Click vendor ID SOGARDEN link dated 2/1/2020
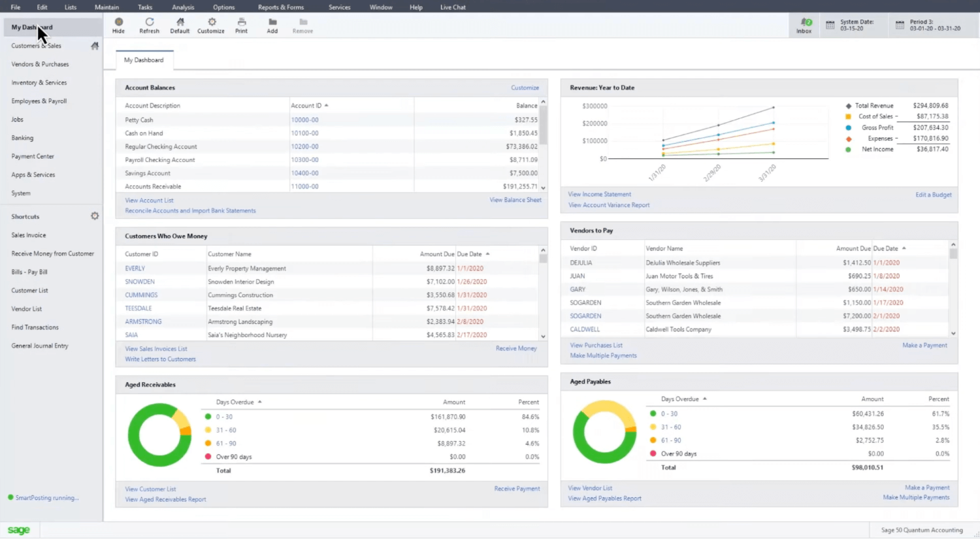This screenshot has height=539, width=980. tap(585, 316)
